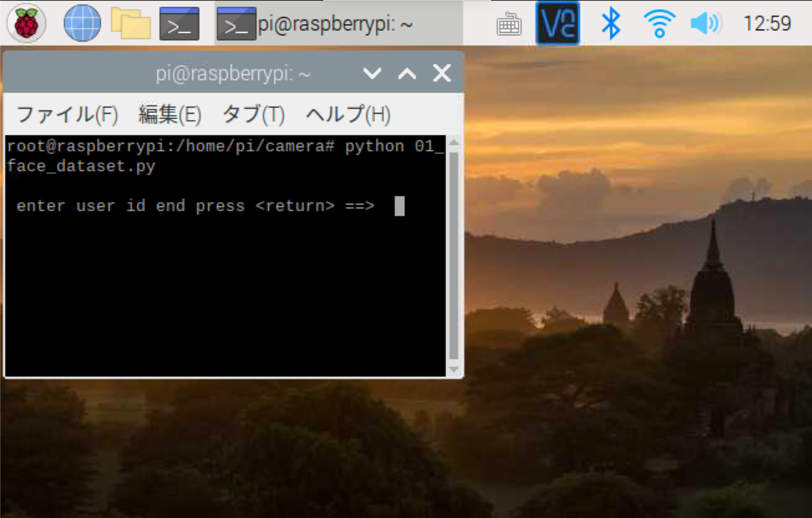Screen dimensions: 812x518
Task: Launch a new LXTerminal from the taskbar
Action: point(180,23)
